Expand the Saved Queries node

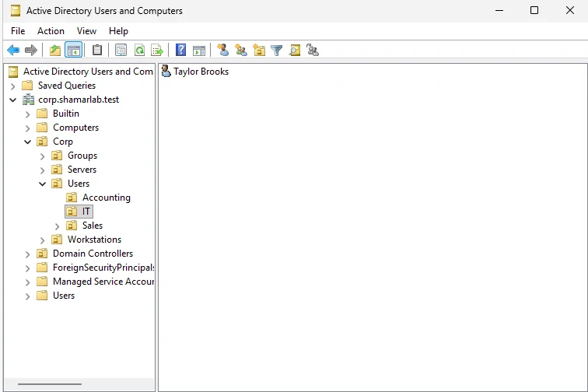tap(12, 86)
